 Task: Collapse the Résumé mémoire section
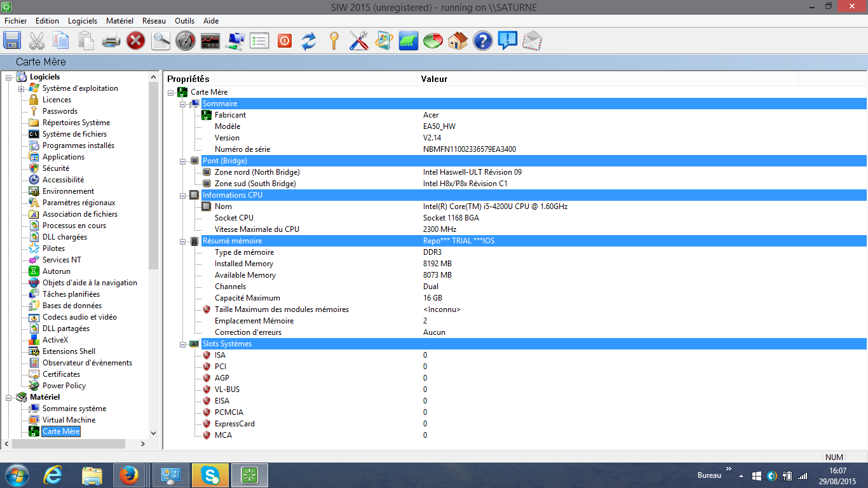[x=182, y=241]
